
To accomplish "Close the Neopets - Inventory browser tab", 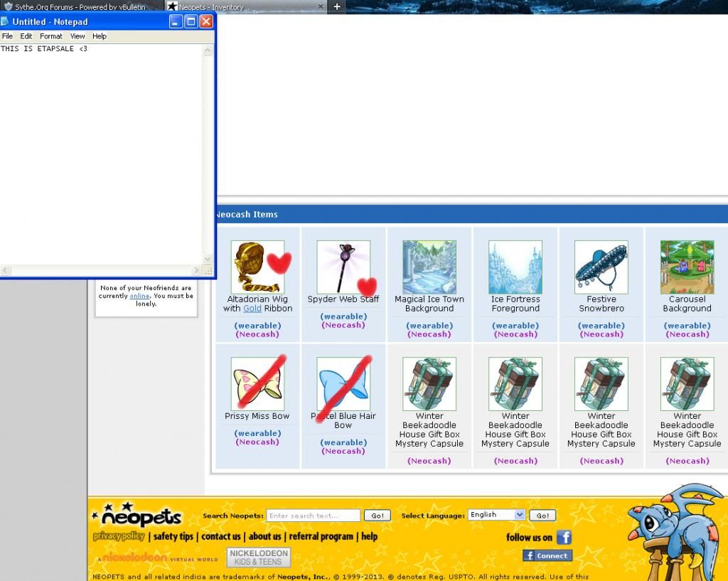I will [x=321, y=6].
